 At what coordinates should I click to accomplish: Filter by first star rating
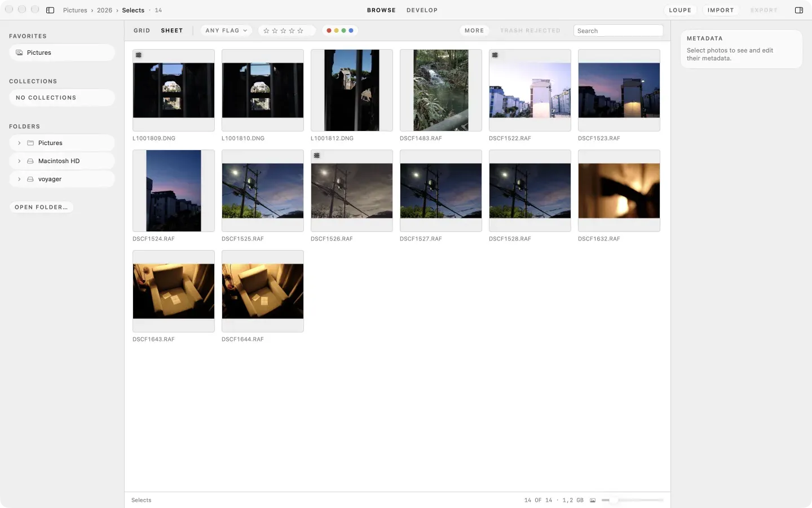point(266,31)
